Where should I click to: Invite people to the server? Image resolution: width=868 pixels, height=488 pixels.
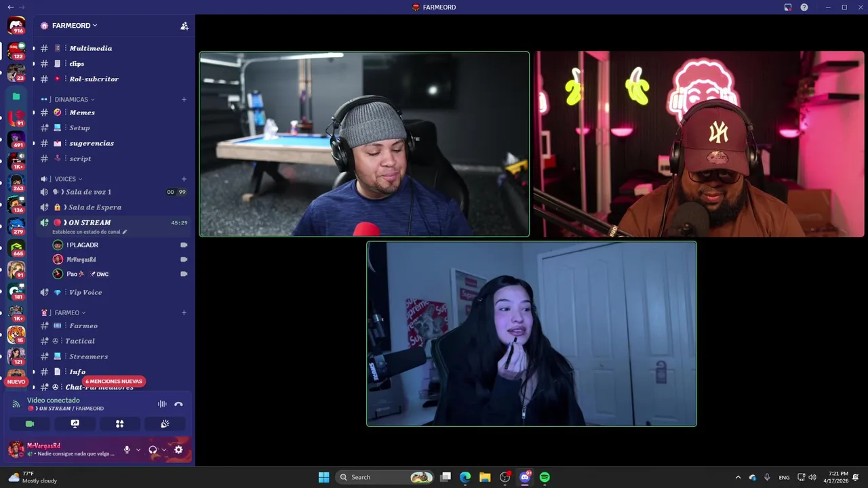click(x=184, y=26)
